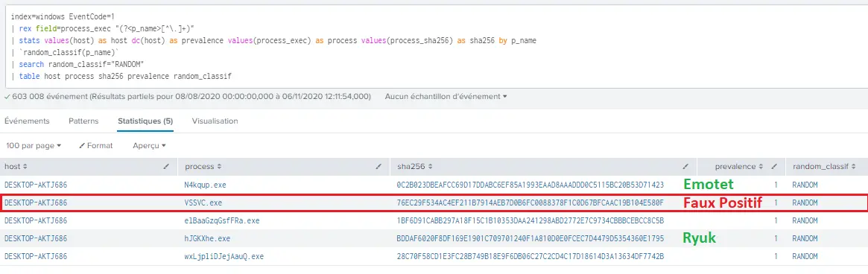Switch to the Événements tab
This screenshot has height=274, width=868.
(27, 121)
